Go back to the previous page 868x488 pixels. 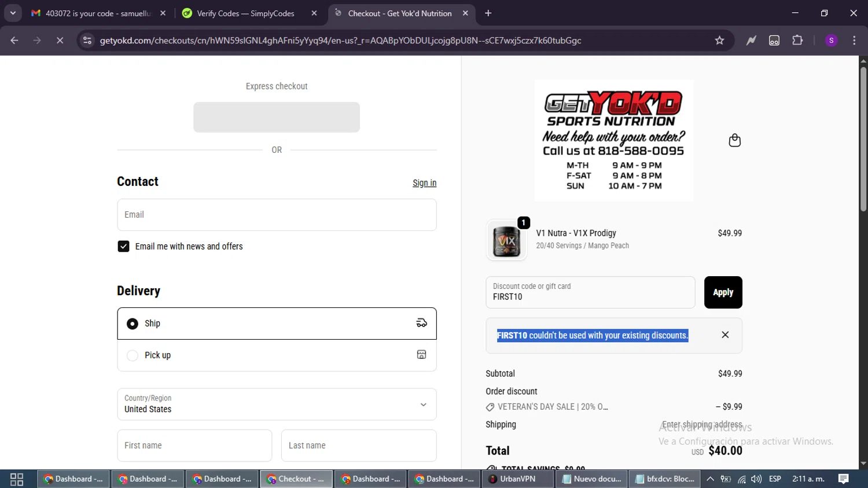[x=14, y=41]
